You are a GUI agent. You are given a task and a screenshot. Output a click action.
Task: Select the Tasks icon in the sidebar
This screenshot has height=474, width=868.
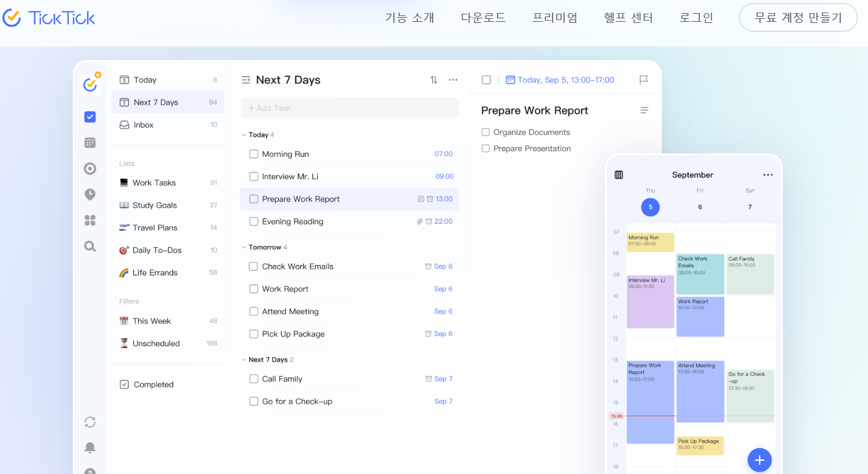point(90,117)
